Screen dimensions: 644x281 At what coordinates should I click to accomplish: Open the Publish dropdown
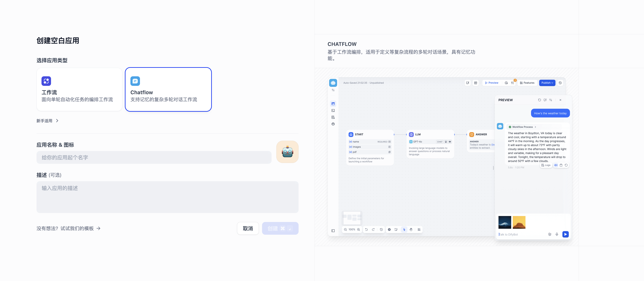547,83
